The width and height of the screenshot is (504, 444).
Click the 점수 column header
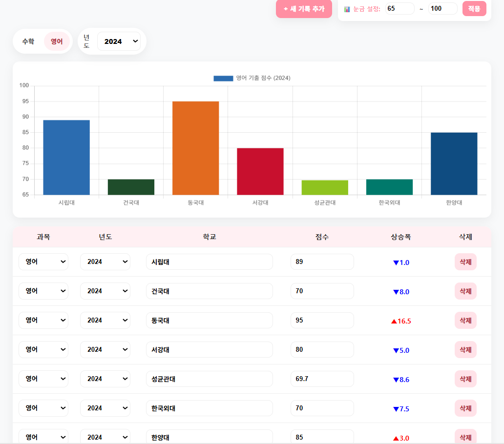[x=322, y=237]
